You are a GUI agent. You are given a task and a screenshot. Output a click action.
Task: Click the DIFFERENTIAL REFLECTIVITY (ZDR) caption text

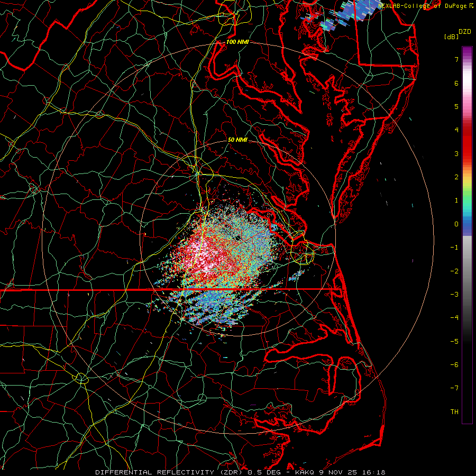168,472
